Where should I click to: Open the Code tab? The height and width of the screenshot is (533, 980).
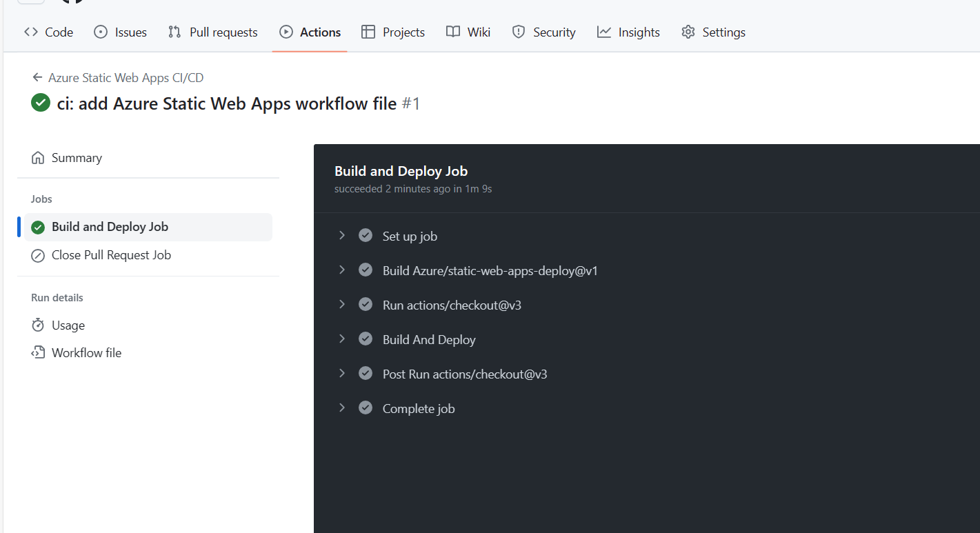48,32
